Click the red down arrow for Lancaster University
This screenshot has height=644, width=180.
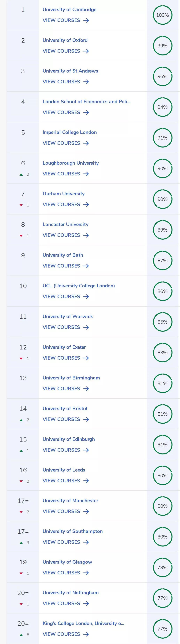pos(21,236)
